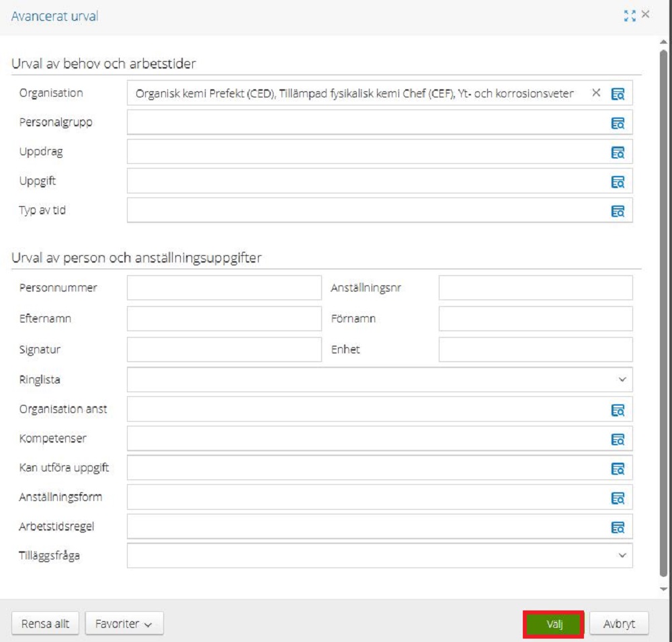This screenshot has width=672, height=642.
Task: Close the Avancerat urval dialog
Action: coord(645,15)
